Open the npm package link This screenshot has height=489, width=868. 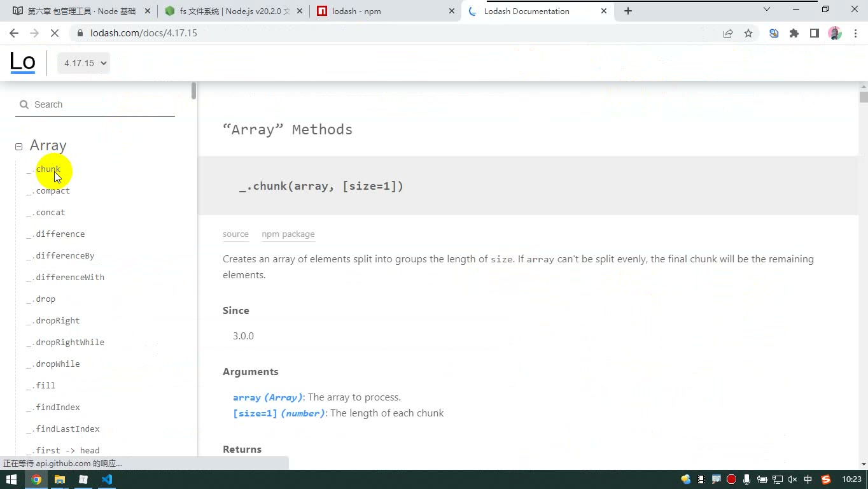[288, 234]
